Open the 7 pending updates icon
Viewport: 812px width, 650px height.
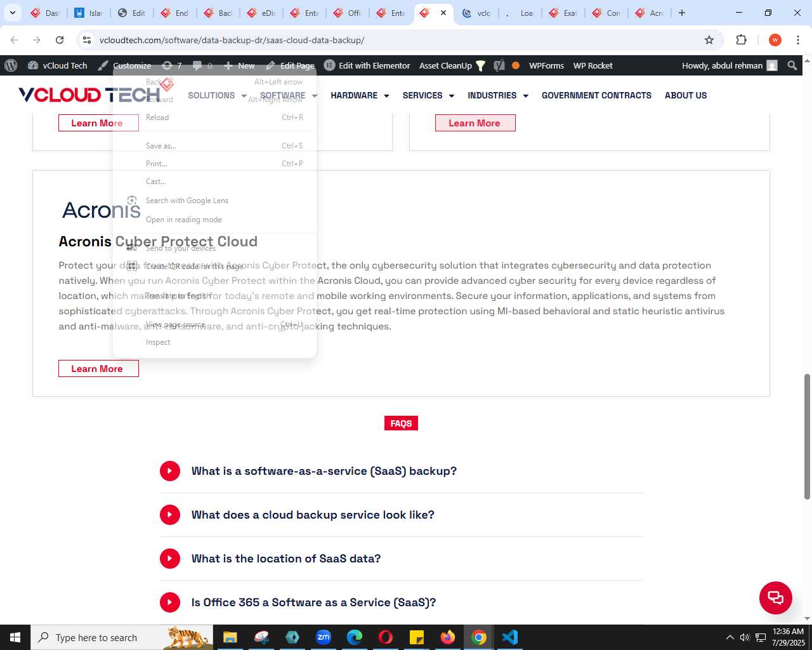point(172,65)
